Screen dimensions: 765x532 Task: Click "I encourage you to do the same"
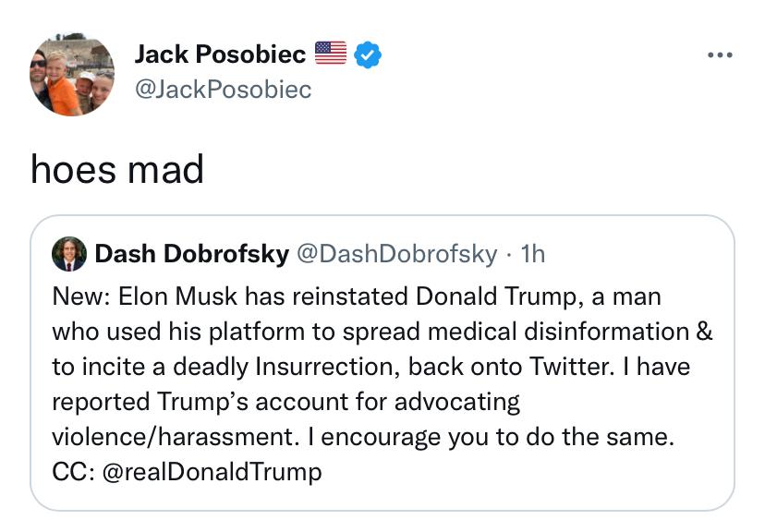(492, 437)
